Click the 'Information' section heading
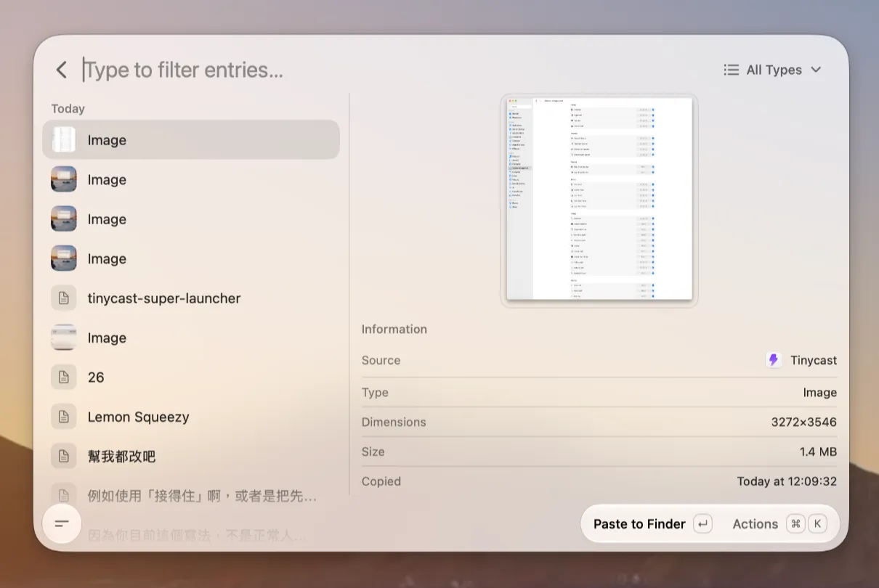Screen dimensions: 879x588 394,329
